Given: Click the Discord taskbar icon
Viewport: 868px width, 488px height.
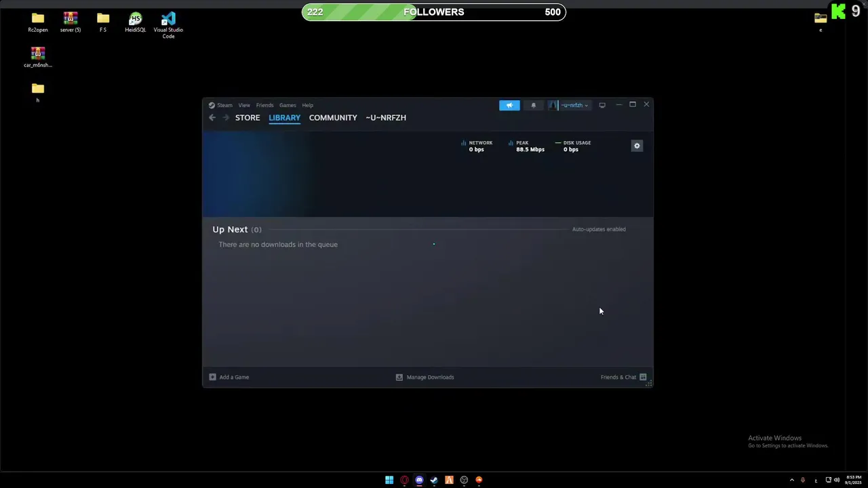Looking at the screenshot, I should (419, 480).
